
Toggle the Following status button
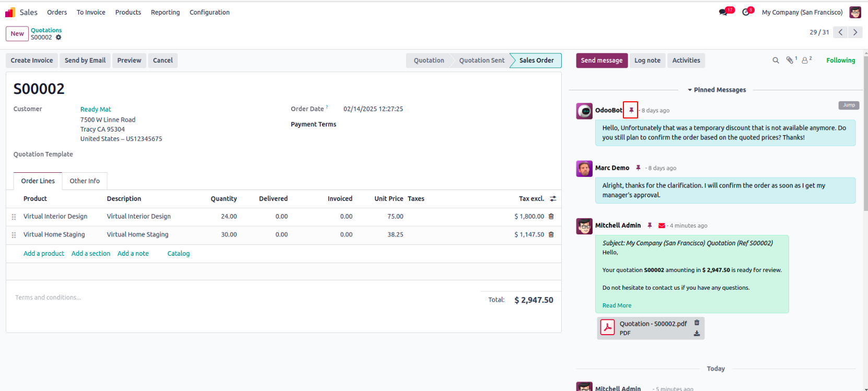click(x=840, y=61)
